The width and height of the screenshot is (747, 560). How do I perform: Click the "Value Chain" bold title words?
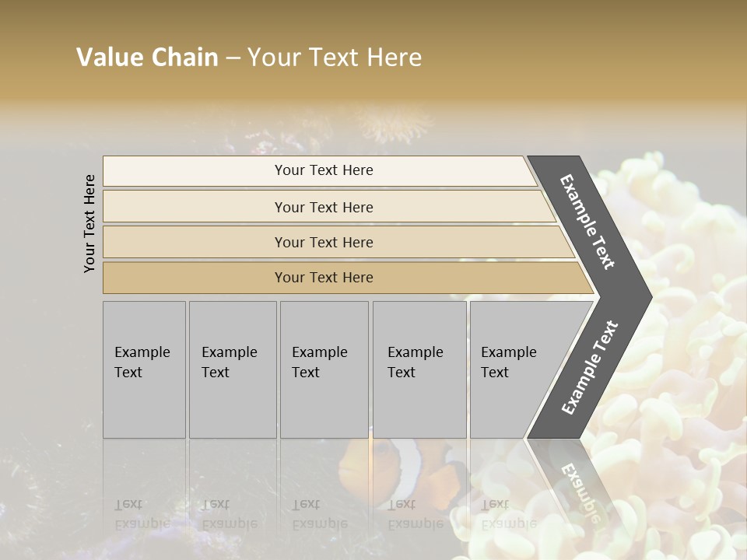tap(147, 58)
